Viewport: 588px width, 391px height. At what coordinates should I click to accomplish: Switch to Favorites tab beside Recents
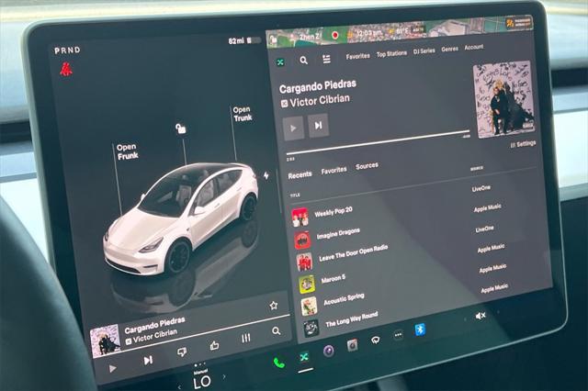334,171
